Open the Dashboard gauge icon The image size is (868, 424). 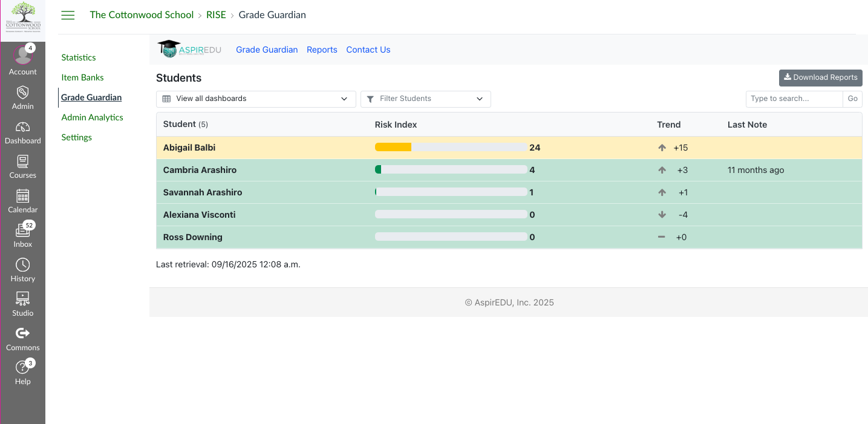(x=22, y=127)
